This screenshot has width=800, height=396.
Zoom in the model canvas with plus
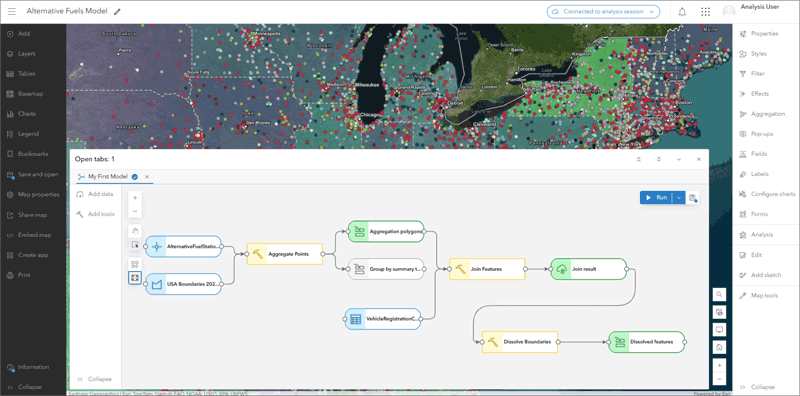[135, 198]
